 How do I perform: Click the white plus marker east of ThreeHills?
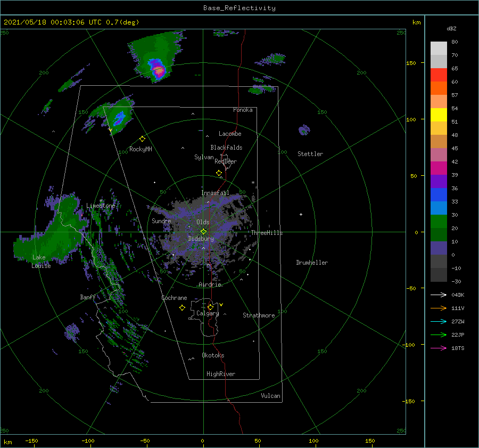(x=301, y=214)
